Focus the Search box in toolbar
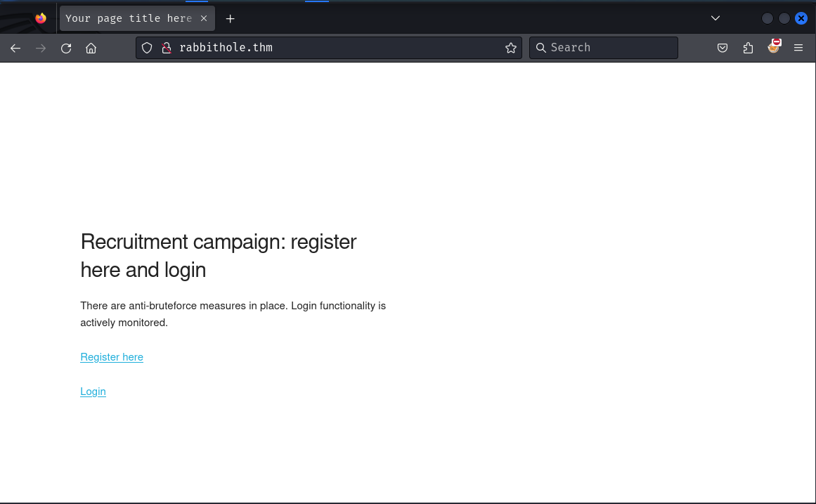Image resolution: width=816 pixels, height=504 pixels. click(x=604, y=48)
